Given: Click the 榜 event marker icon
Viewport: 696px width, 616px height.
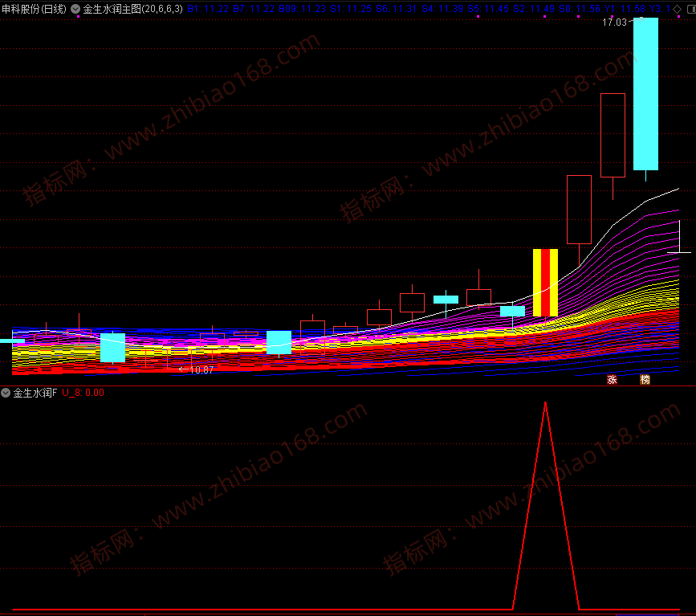Looking at the screenshot, I should [645, 379].
